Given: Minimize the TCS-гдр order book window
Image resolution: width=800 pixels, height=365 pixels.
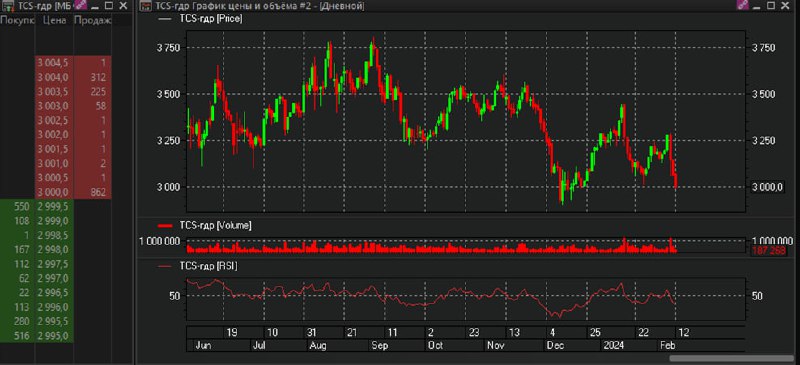Looking at the screenshot, I should pyautogui.click(x=95, y=6).
